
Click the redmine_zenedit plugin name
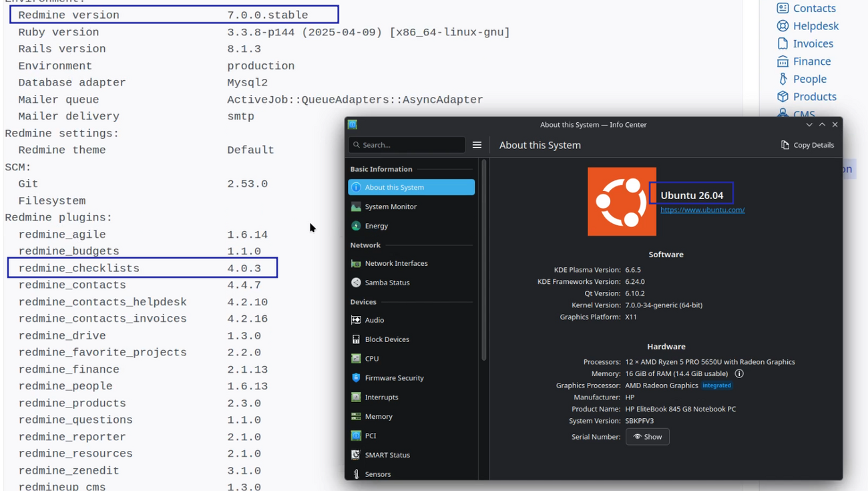coord(69,470)
